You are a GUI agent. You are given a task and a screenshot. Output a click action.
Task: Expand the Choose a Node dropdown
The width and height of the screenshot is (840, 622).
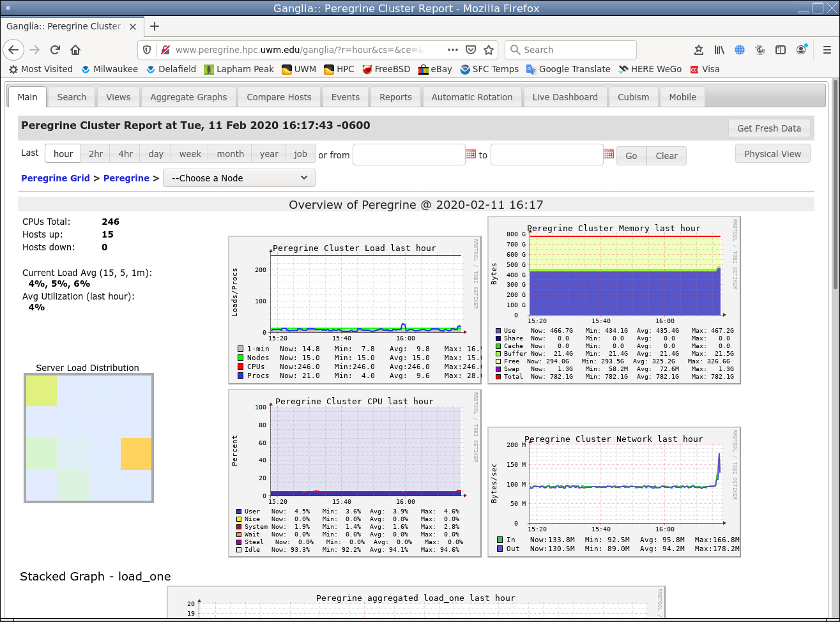pos(240,178)
